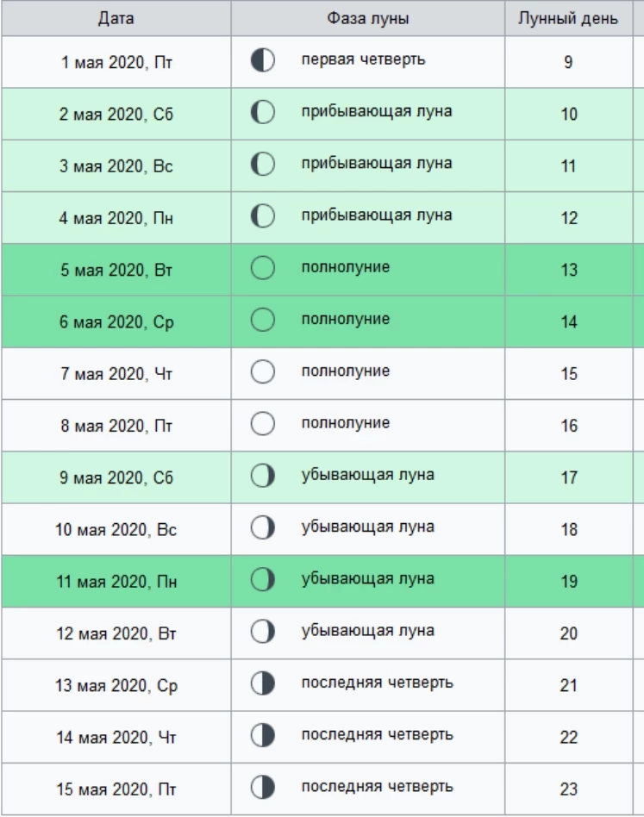Click the waning moon icon for 9 мая
The width and height of the screenshot is (644, 817).
pyautogui.click(x=262, y=476)
